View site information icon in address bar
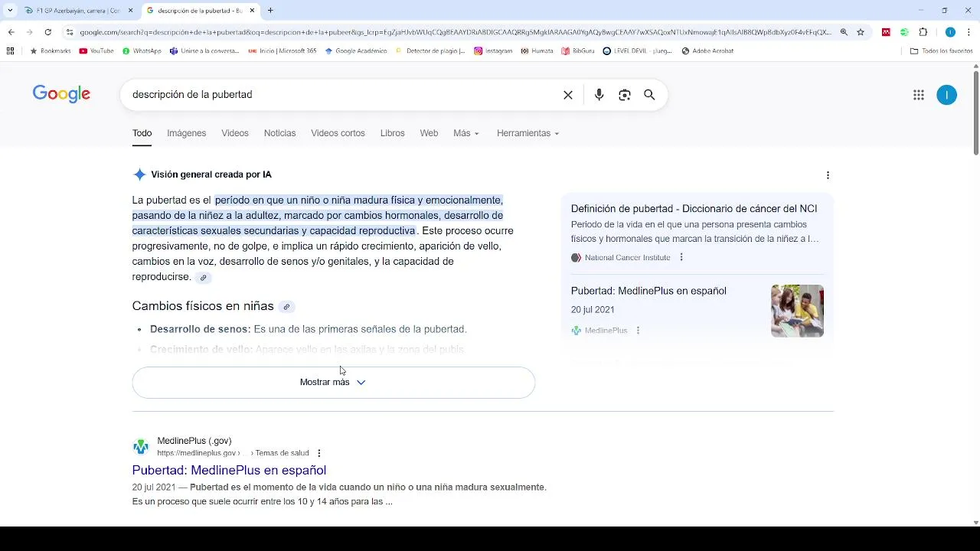The height and width of the screenshot is (551, 980). [x=70, y=32]
